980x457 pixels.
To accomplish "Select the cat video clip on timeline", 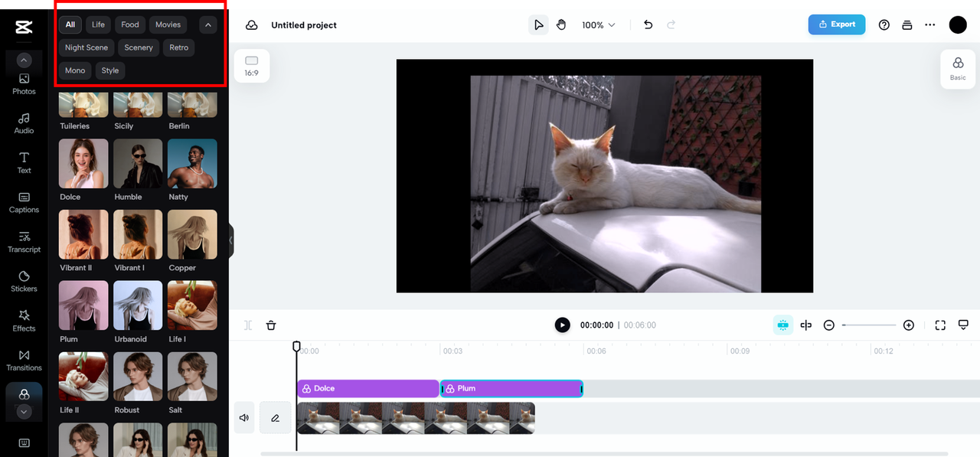I will pyautogui.click(x=416, y=418).
